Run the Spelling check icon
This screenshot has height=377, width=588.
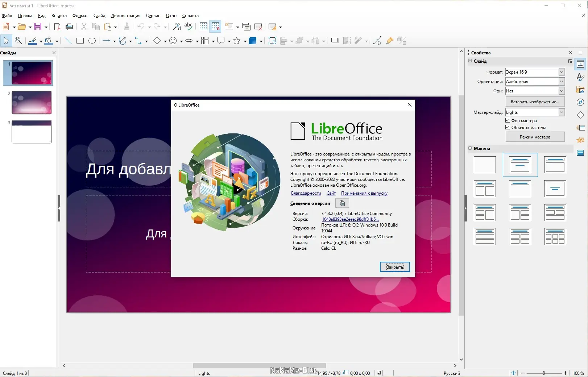(189, 26)
